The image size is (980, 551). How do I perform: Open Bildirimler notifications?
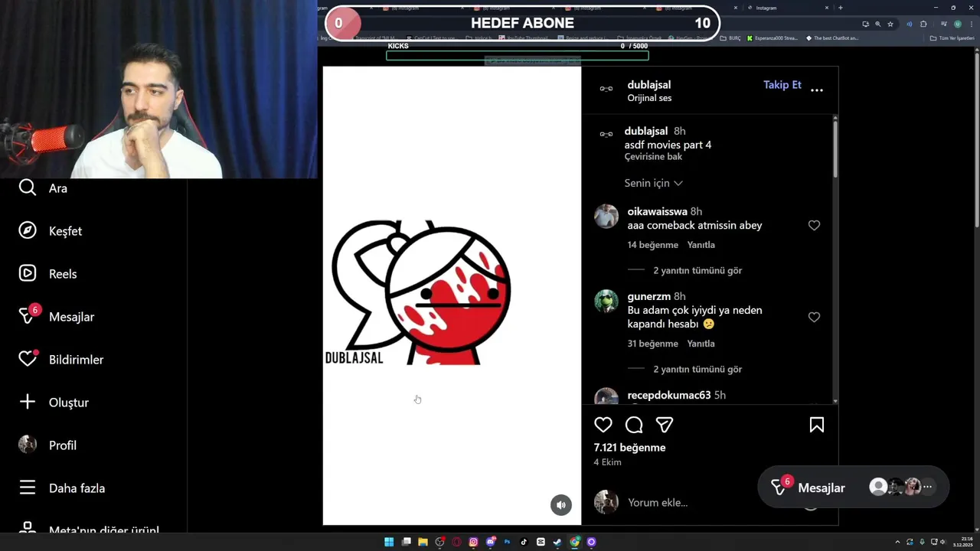tap(61, 360)
